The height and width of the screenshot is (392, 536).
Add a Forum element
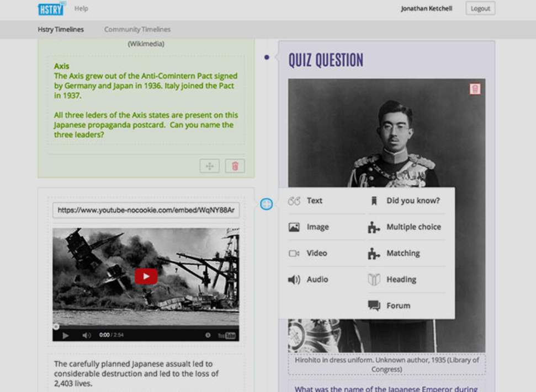(397, 306)
